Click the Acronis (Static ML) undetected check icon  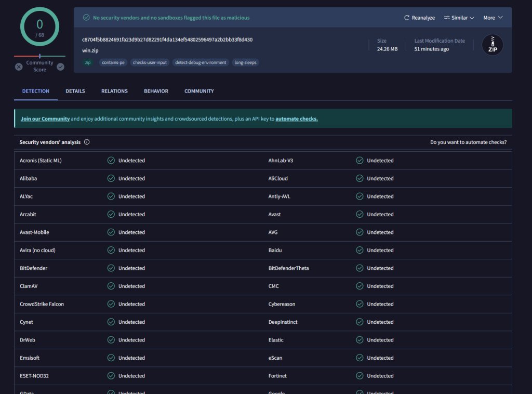(111, 161)
